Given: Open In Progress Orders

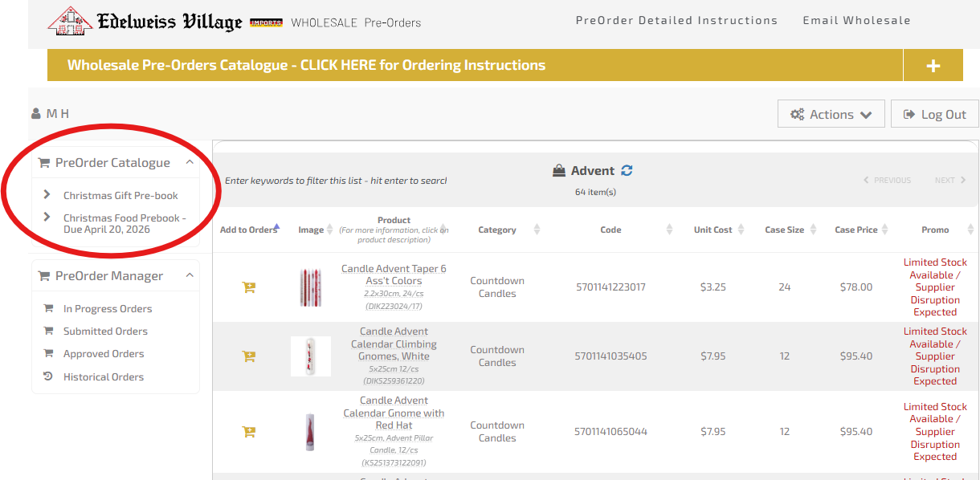Looking at the screenshot, I should click(x=107, y=308).
